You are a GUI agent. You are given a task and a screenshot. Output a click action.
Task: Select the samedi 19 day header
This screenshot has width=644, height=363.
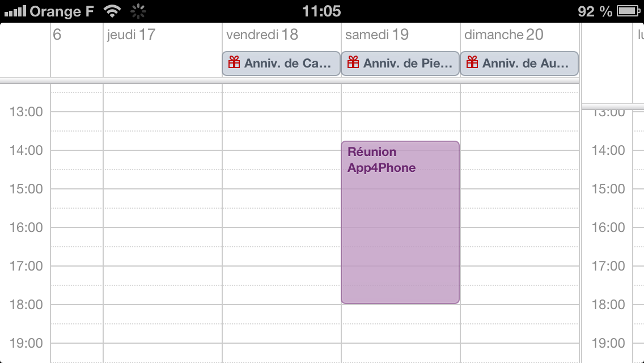click(x=377, y=35)
